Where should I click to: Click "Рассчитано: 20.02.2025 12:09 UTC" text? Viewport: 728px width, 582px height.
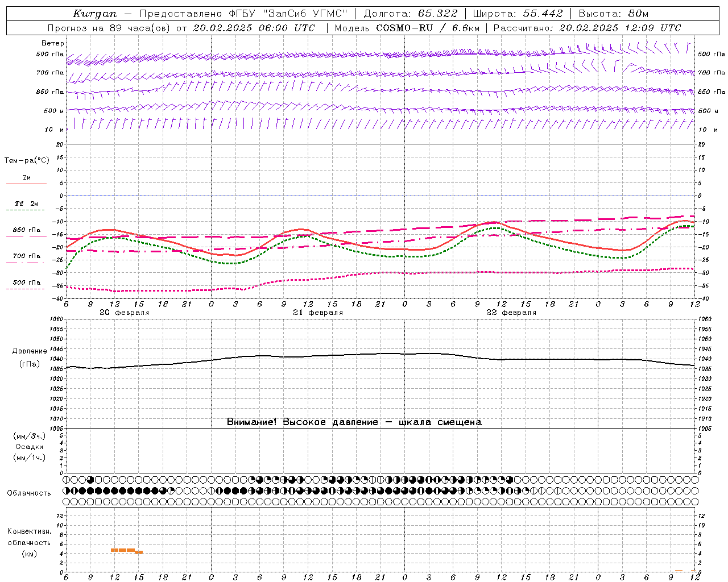click(x=587, y=28)
